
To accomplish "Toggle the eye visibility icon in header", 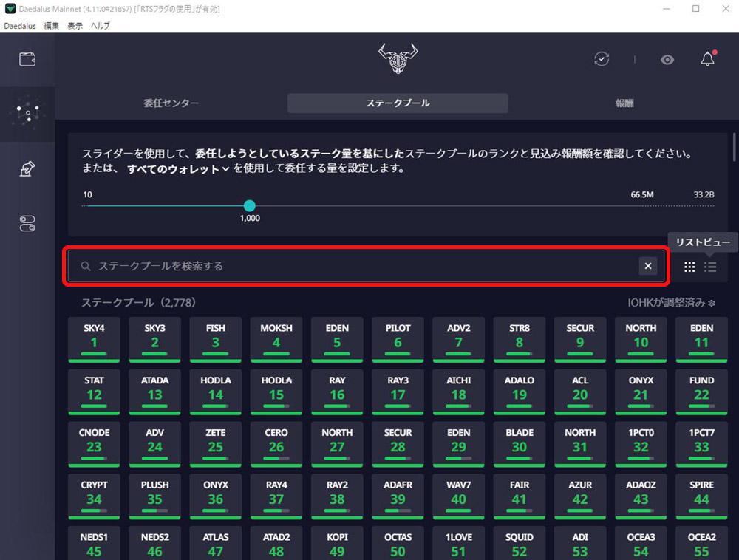I will [667, 60].
